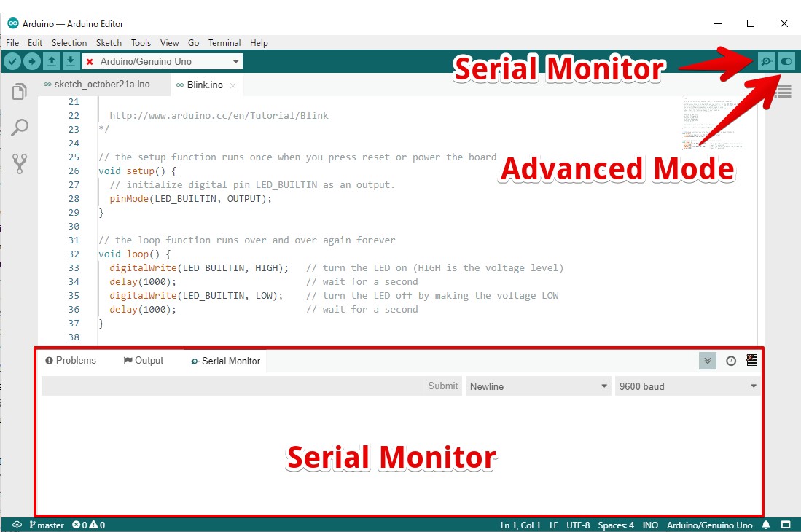
Task: Open the Terminal menu
Action: pyautogui.click(x=224, y=43)
